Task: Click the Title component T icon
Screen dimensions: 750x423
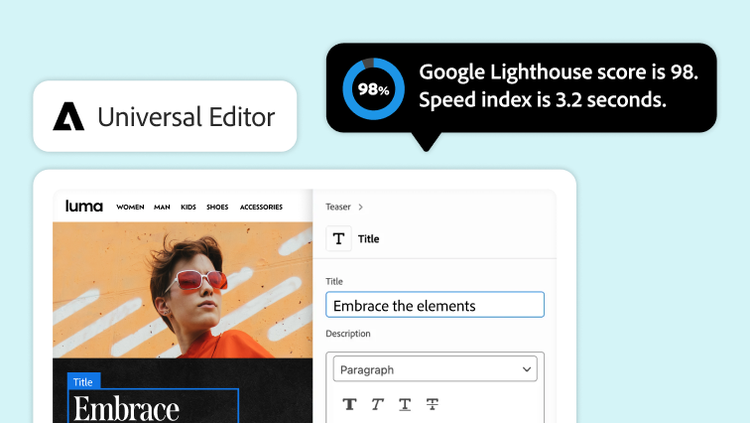Action: (339, 238)
